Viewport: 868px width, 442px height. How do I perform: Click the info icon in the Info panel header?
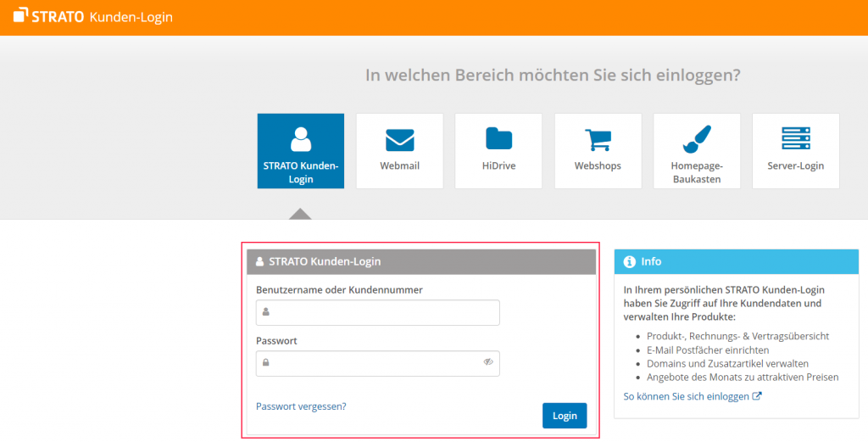coord(630,261)
